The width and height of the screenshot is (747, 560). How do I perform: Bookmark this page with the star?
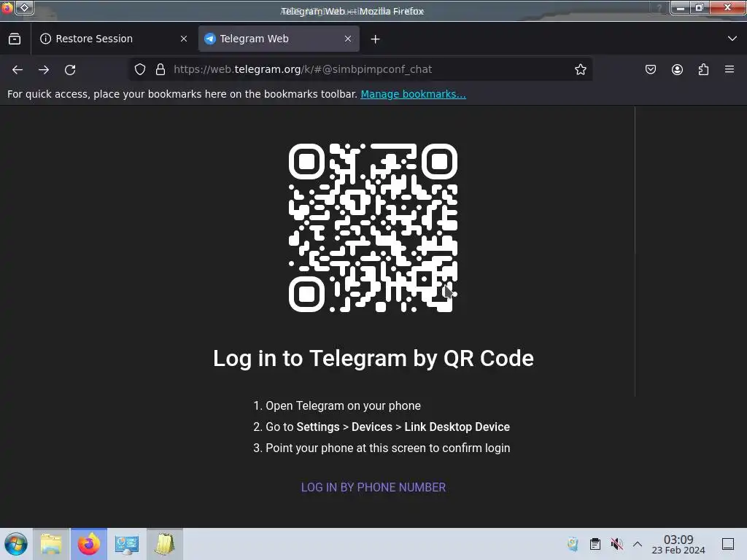click(580, 69)
